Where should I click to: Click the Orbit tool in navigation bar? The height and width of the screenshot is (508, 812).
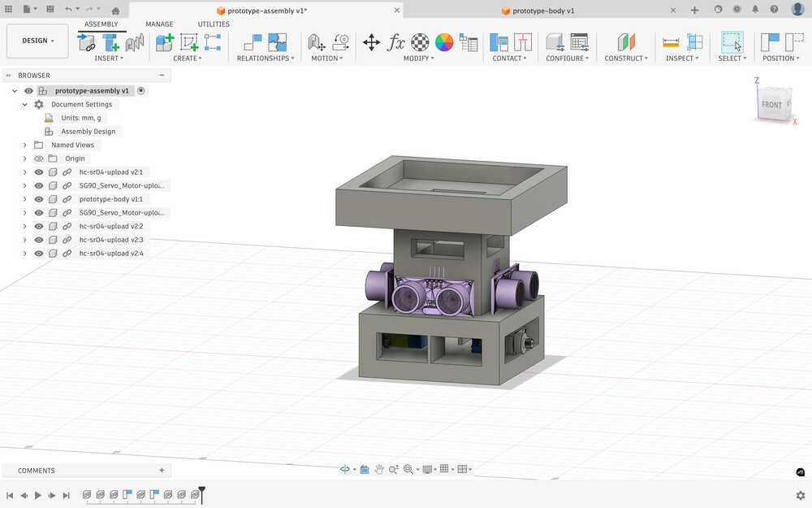(344, 469)
